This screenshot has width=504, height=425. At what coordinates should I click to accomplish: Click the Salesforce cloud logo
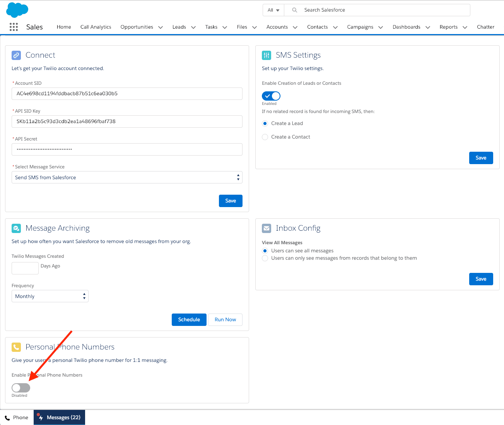pyautogui.click(x=17, y=10)
